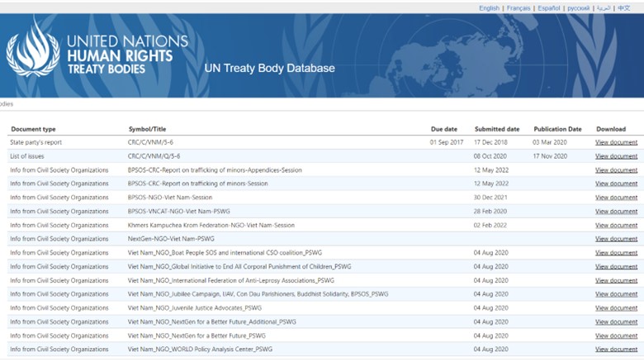644x362 pixels.
Task: Click title BPSOS-NGO-Viet Nam-Session
Action: click(x=170, y=198)
